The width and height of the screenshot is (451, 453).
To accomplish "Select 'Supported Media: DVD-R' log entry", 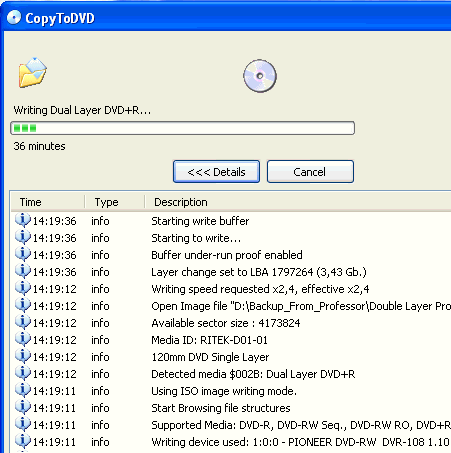I will 301,425.
